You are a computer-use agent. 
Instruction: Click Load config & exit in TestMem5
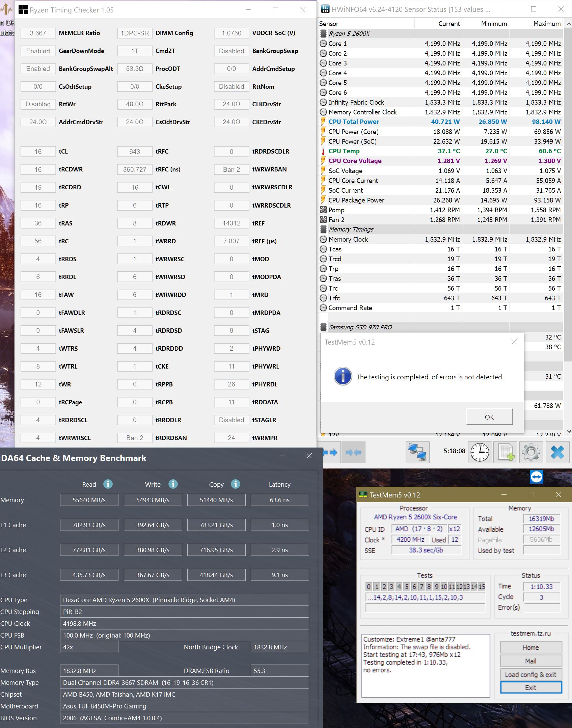tap(531, 674)
